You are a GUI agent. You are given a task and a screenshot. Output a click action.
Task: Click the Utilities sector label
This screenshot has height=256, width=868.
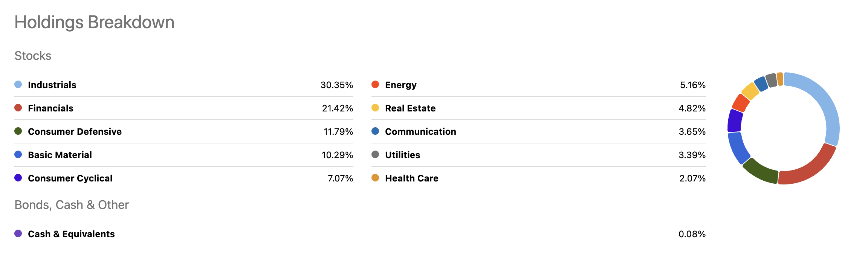coord(402,155)
